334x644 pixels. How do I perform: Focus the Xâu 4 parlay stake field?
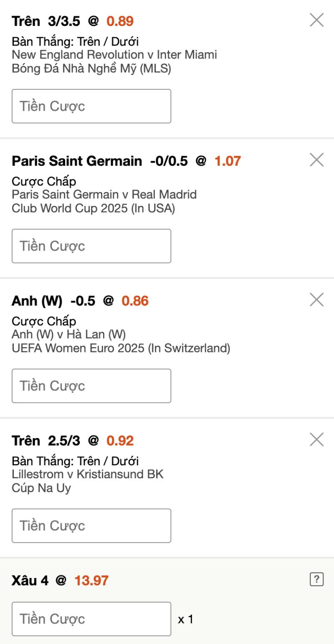[x=91, y=619]
